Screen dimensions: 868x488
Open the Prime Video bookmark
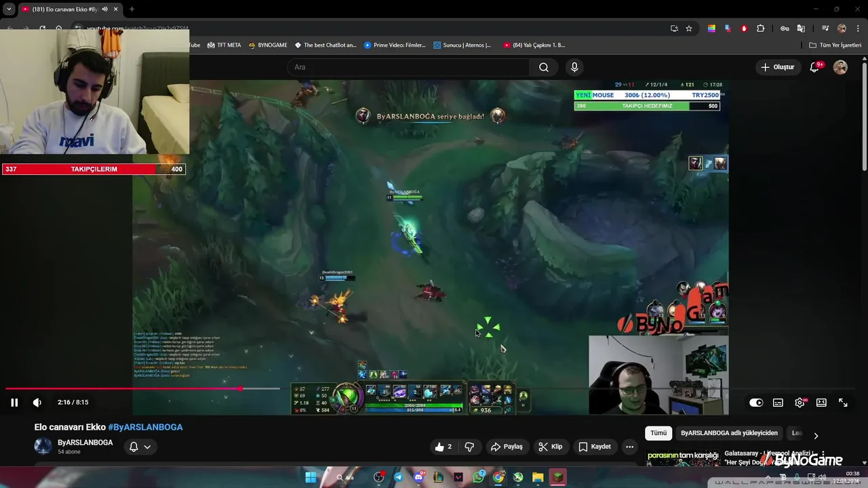tap(395, 45)
